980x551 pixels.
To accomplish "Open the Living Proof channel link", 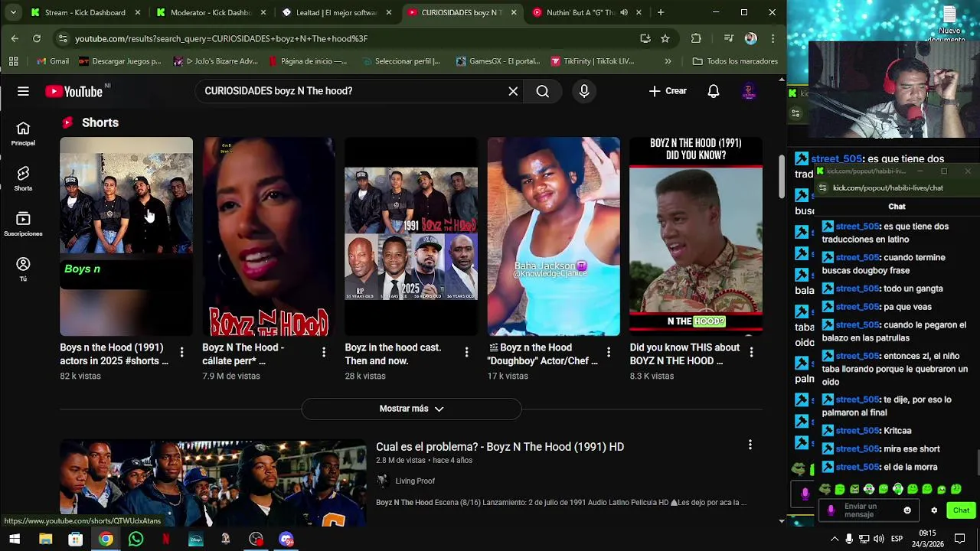I will (415, 481).
